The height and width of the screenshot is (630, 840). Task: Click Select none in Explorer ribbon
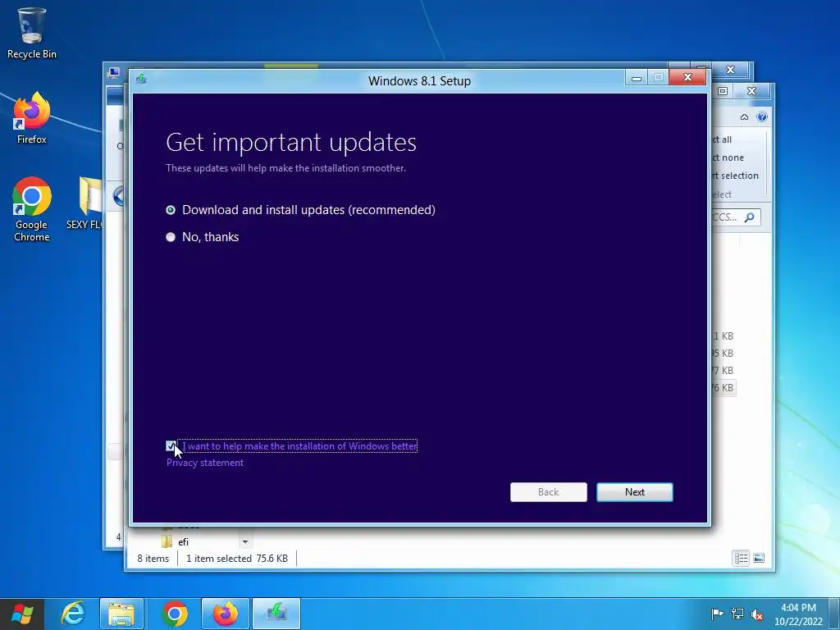click(728, 157)
